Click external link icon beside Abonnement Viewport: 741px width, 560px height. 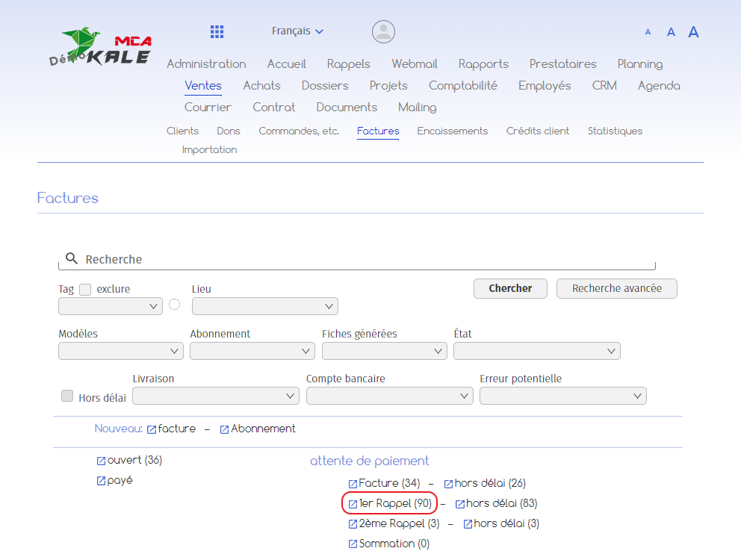point(225,429)
